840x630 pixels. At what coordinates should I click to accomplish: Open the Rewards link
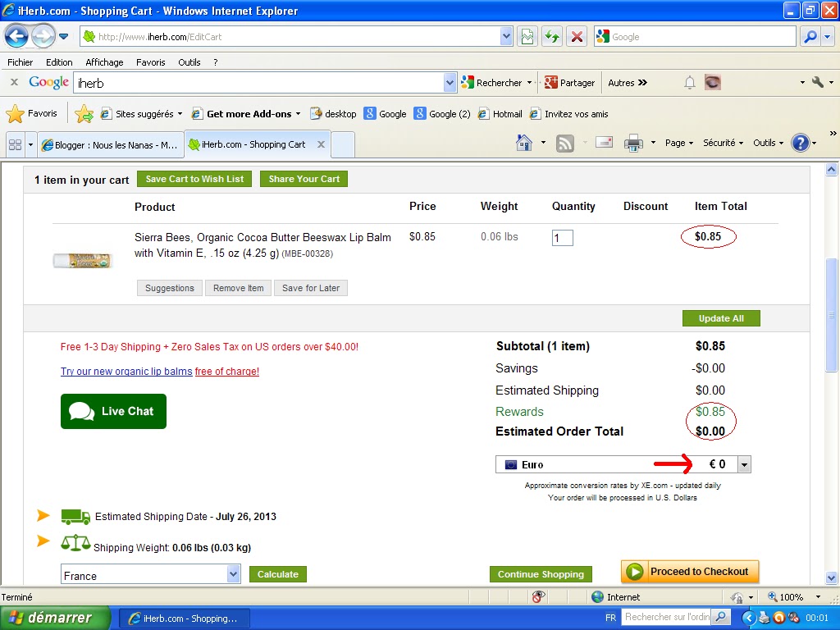tap(519, 412)
